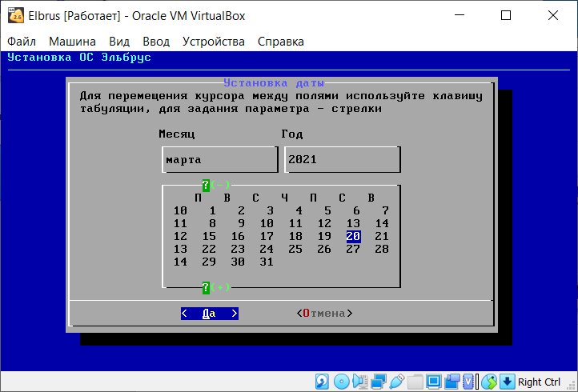Select the Год field showing 2021
578x392 pixels.
tap(343, 159)
